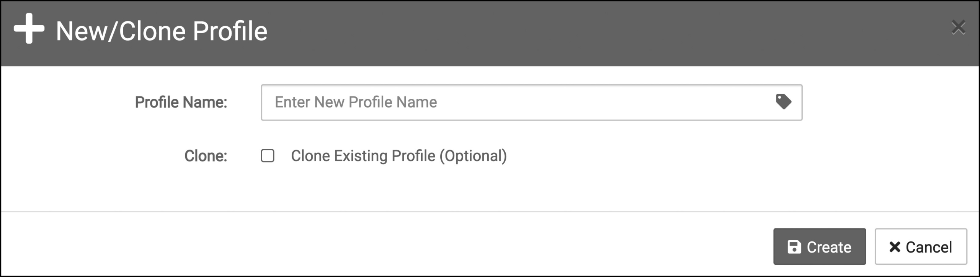Viewport: 980px width, 277px height.
Task: Click the Enter New Profile Name placeholder
Action: click(x=356, y=102)
